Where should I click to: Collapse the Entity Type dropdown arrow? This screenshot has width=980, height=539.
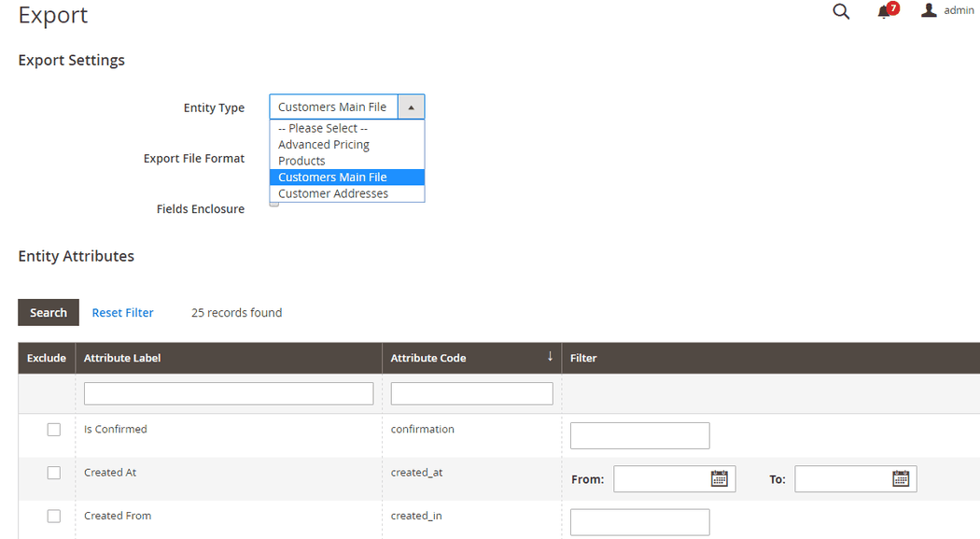[412, 106]
